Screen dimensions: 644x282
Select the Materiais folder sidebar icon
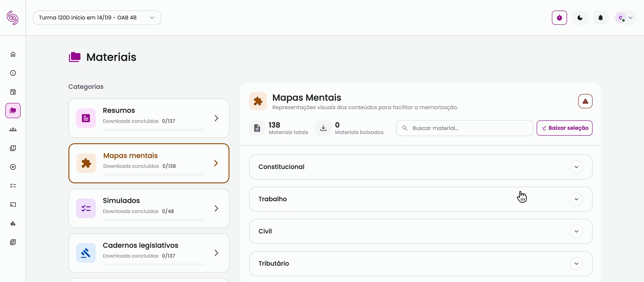[x=13, y=111]
